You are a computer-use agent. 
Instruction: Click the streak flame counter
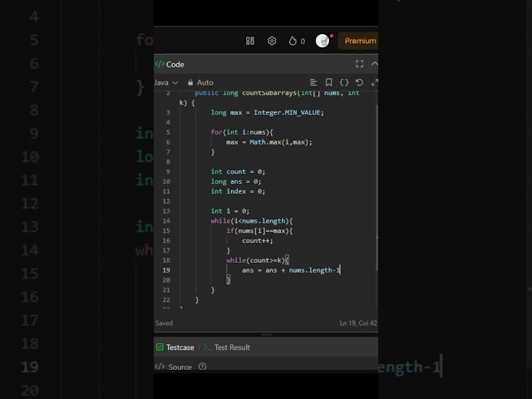[x=297, y=41]
